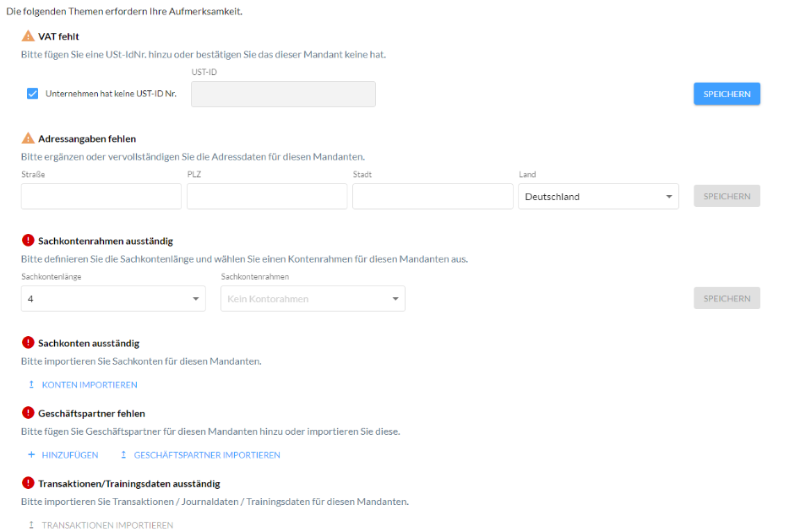Uncheck 'Unternehmen hat keine UST-ID Nr.' checkbox
Viewport: 795px width, 532px height.
click(33, 94)
